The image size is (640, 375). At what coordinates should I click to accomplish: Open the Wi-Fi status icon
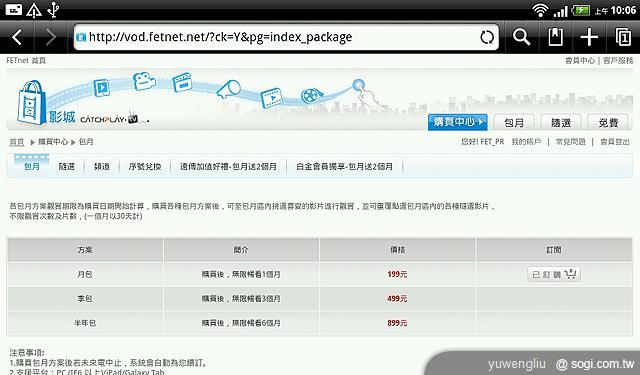point(540,10)
